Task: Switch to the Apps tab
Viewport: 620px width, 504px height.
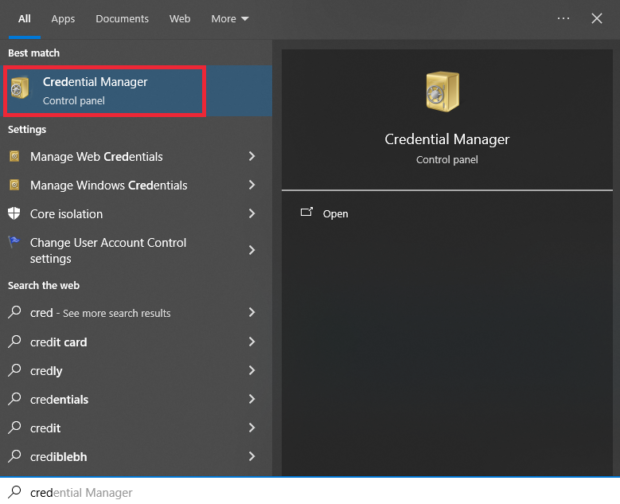Action: 63,18
